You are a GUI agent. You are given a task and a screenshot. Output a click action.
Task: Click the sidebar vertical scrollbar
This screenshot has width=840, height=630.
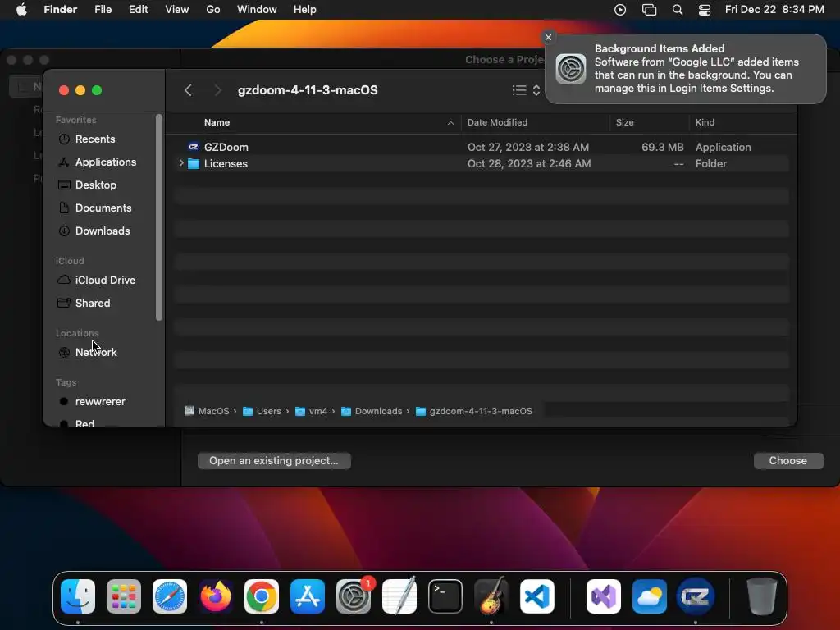[158, 217]
